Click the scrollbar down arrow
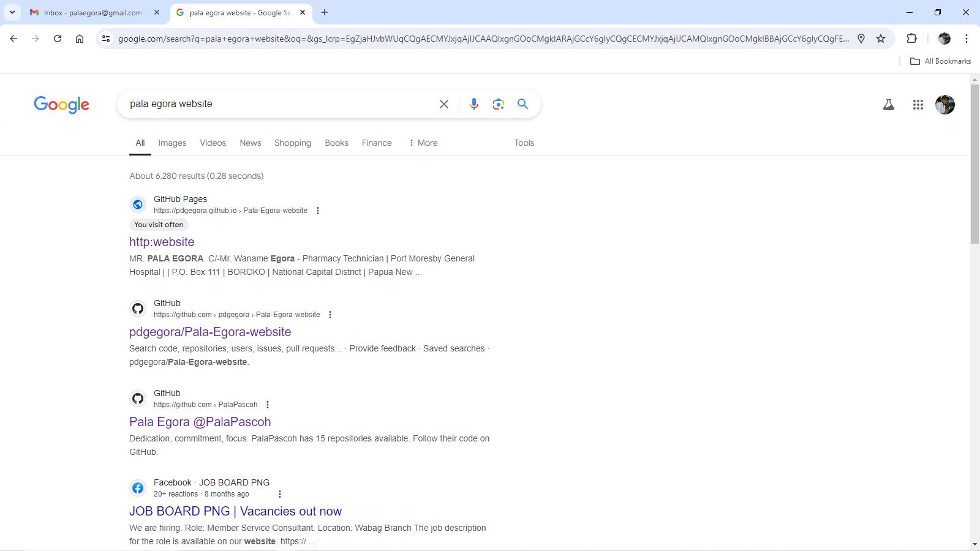The width and height of the screenshot is (980, 551). pyautogui.click(x=974, y=544)
